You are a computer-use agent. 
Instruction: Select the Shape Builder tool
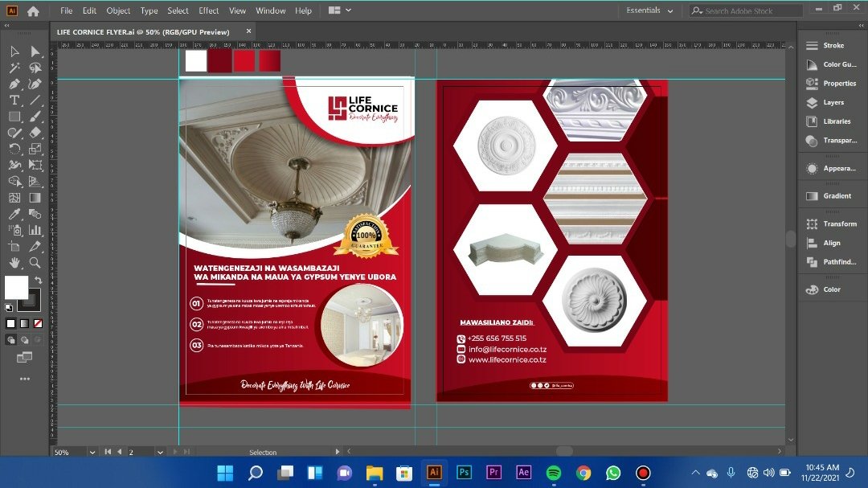[14, 182]
